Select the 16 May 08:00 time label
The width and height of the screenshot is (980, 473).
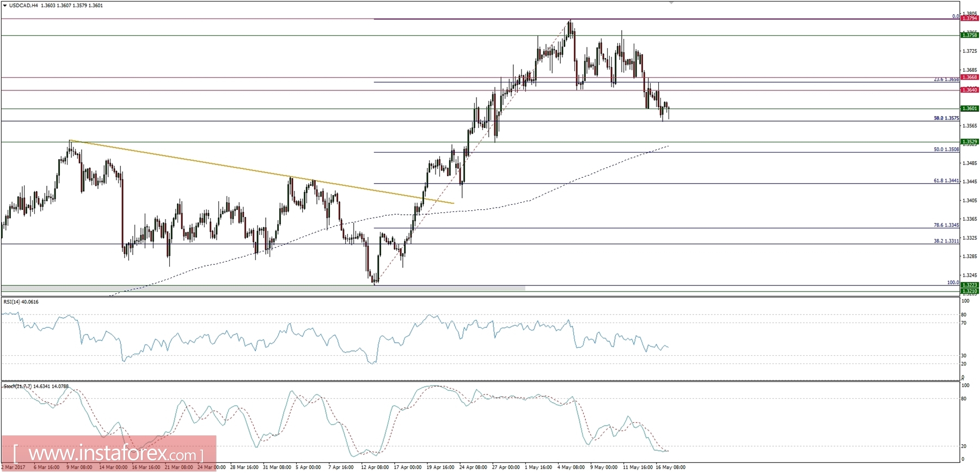point(671,468)
